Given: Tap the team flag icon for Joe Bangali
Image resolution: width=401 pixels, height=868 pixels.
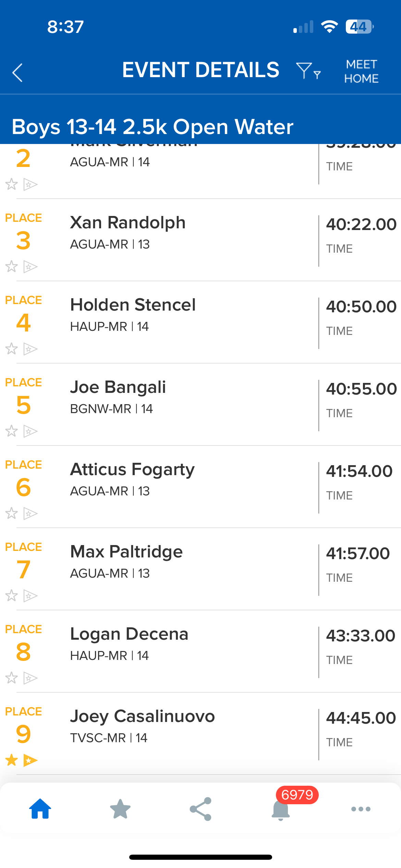Looking at the screenshot, I should [x=30, y=431].
